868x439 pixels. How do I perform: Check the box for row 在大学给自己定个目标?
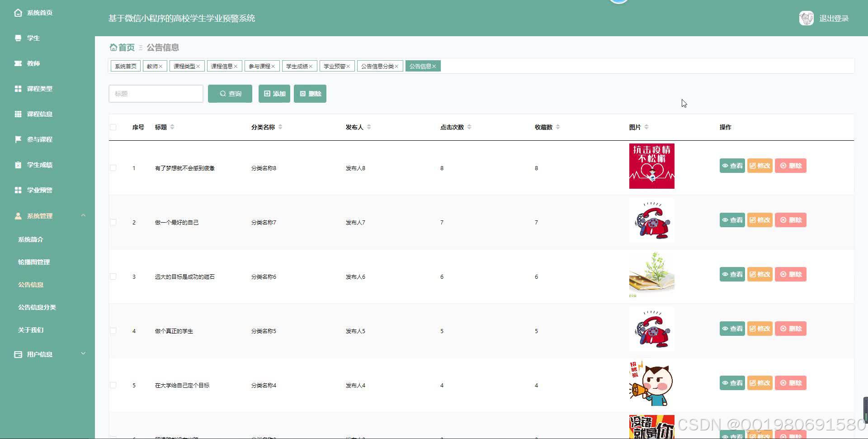pyautogui.click(x=113, y=385)
